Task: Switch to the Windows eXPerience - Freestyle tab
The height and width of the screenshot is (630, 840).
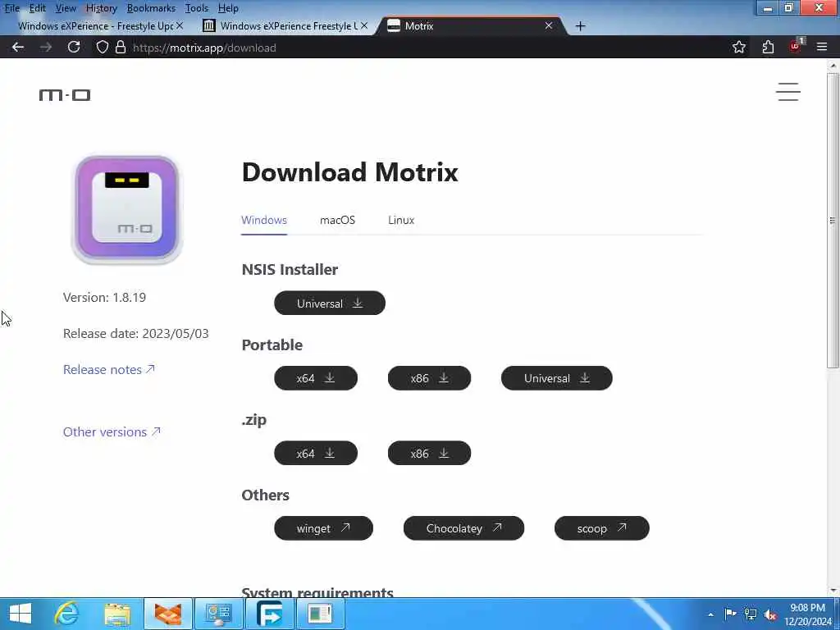Action: [x=95, y=25]
